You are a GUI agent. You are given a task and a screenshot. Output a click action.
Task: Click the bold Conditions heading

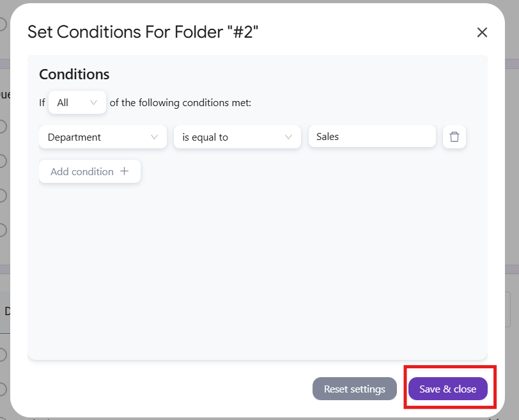click(74, 74)
